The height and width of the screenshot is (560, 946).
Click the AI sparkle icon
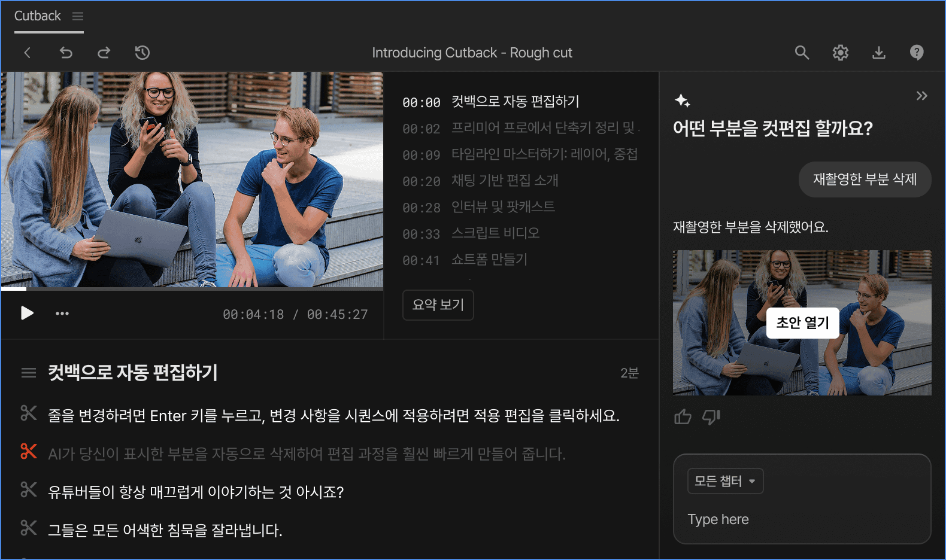pyautogui.click(x=682, y=101)
